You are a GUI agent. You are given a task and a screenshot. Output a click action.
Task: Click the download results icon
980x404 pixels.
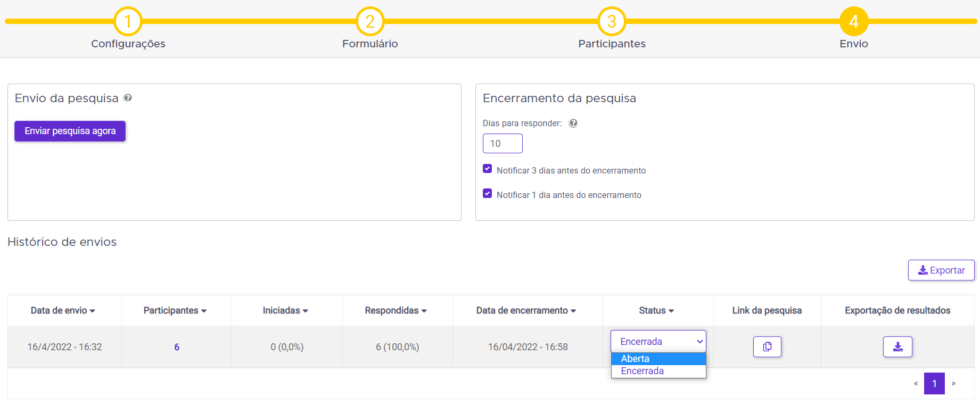[x=897, y=347]
